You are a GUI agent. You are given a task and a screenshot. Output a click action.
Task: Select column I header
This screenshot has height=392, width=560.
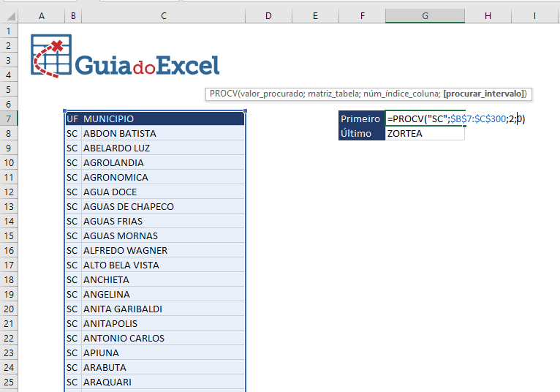(534, 16)
